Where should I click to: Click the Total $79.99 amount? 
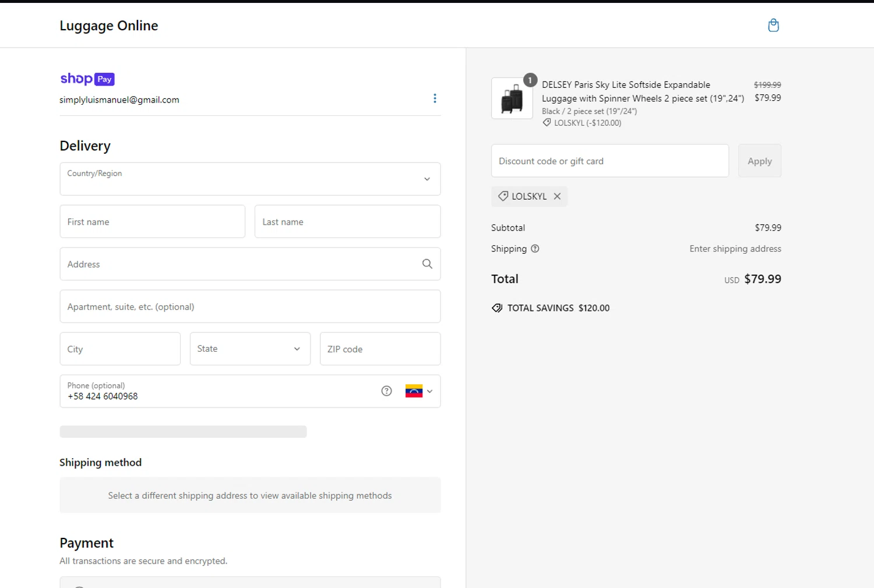coord(763,279)
